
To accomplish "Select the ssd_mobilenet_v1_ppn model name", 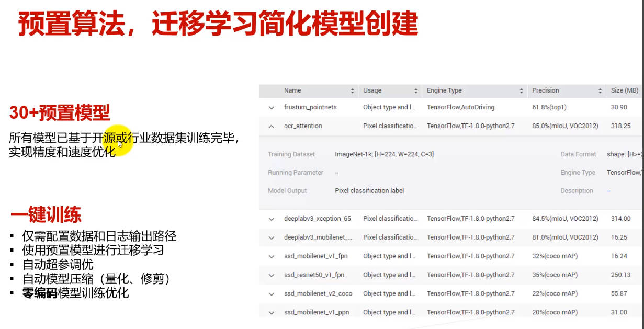I will pyautogui.click(x=317, y=313).
